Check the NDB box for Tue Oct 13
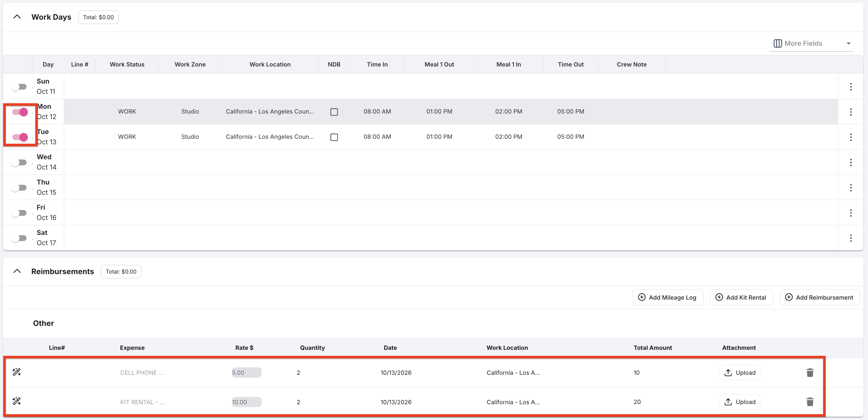The width and height of the screenshot is (868, 420). point(334,137)
